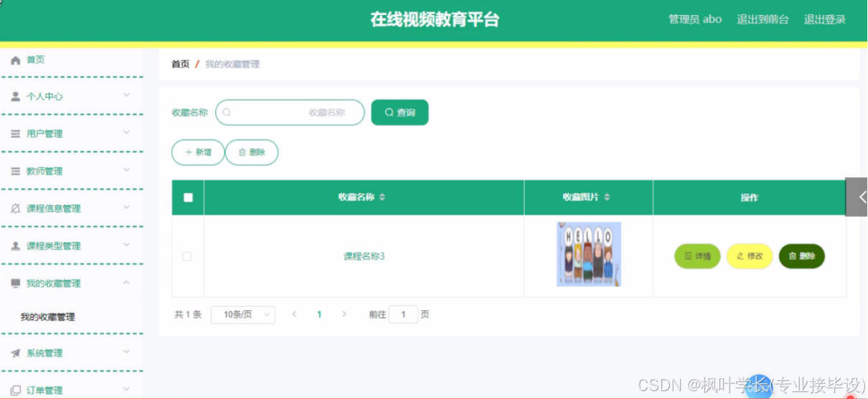The height and width of the screenshot is (399, 868).
Task: Go to the next page arrow
Action: (344, 314)
